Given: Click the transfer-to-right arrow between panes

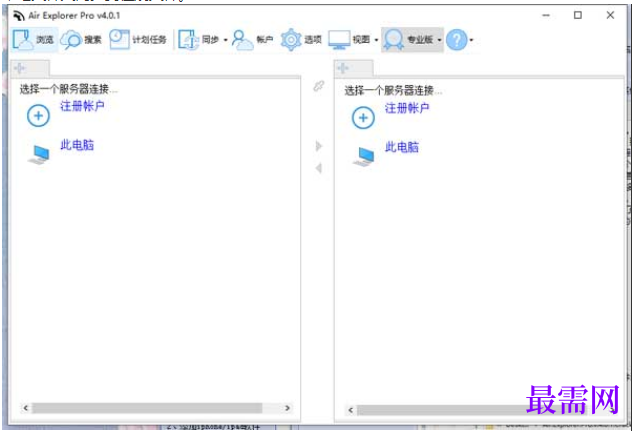Looking at the screenshot, I should 319,146.
